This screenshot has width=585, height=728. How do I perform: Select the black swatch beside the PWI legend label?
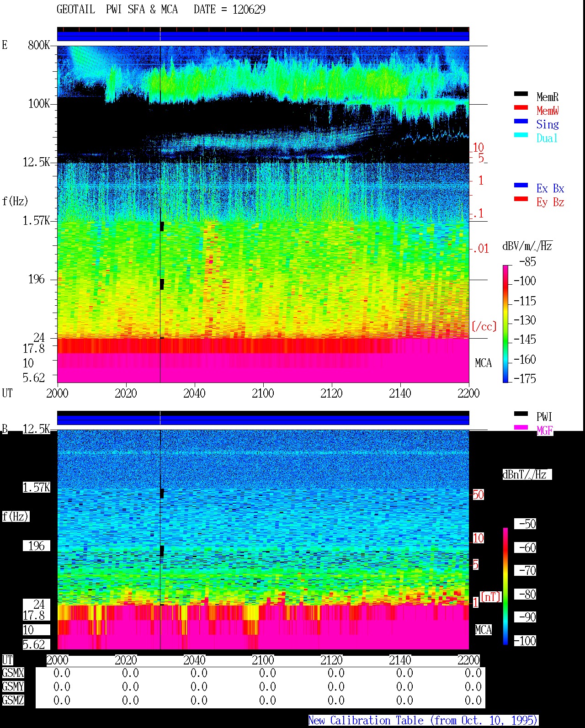pos(521,414)
